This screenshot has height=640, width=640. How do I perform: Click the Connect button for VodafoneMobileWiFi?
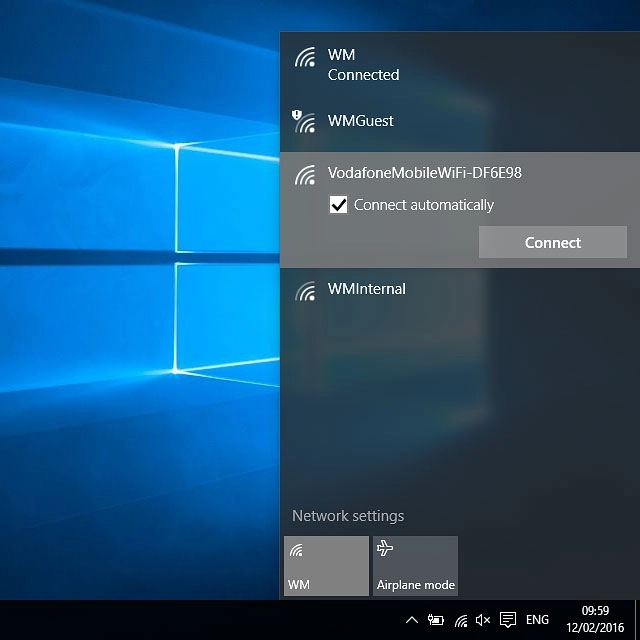(552, 242)
